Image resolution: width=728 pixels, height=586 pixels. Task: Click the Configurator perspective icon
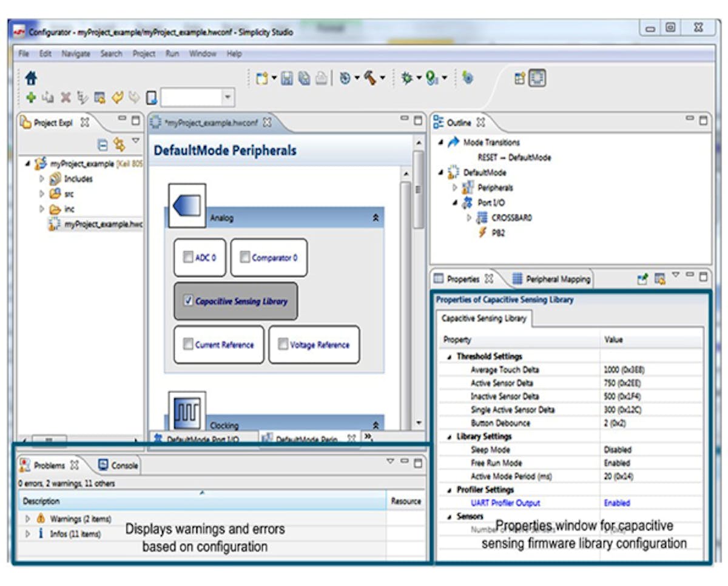pyautogui.click(x=537, y=78)
